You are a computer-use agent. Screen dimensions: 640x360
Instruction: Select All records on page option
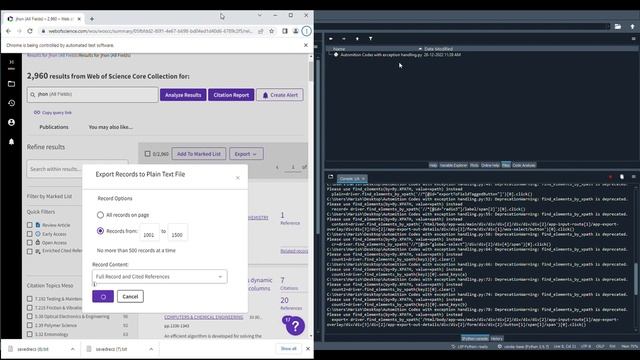(x=100, y=215)
